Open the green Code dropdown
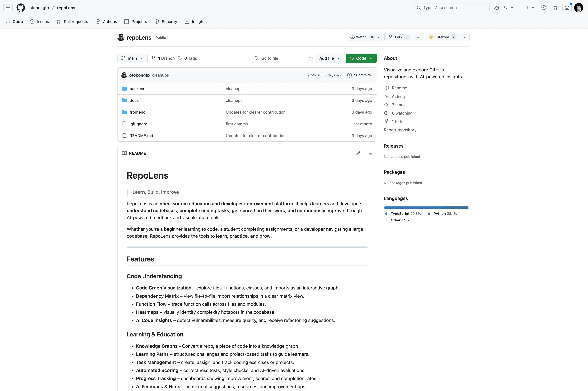The image size is (588, 391). pyautogui.click(x=361, y=58)
